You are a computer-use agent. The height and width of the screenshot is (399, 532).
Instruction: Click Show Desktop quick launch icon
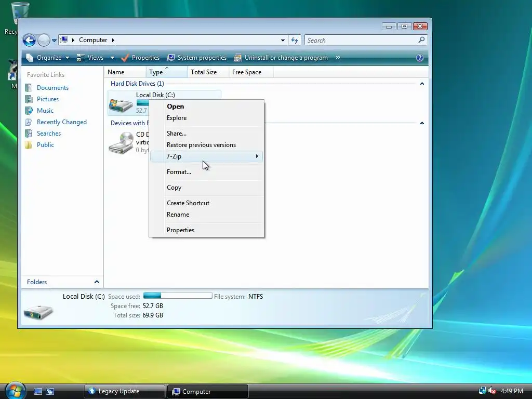[x=37, y=392]
